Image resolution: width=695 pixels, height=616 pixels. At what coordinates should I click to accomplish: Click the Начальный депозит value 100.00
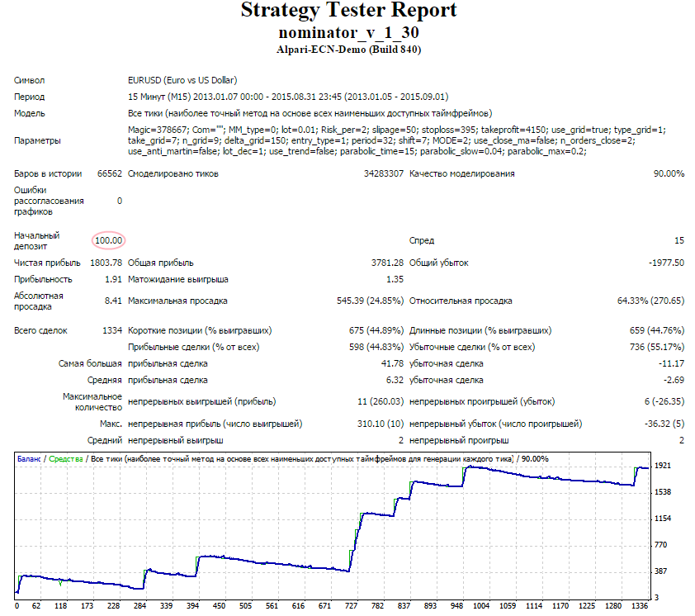pos(109,240)
